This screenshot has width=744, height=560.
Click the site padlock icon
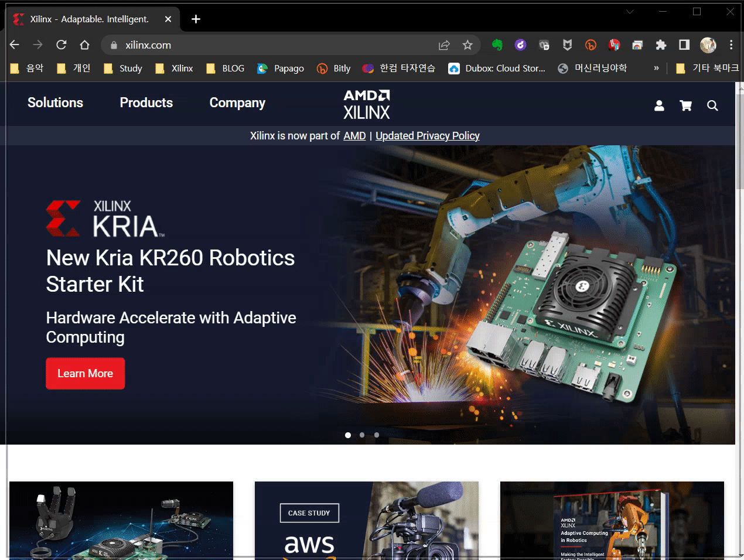114,45
